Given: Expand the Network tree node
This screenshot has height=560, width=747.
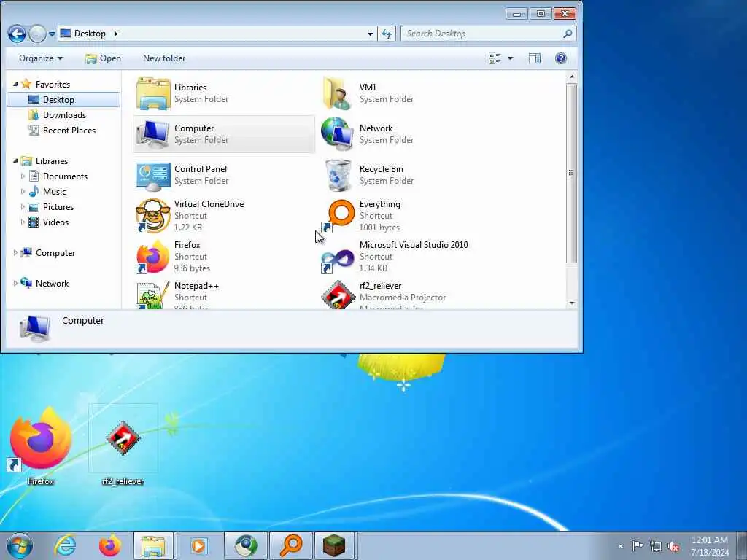Looking at the screenshot, I should click(15, 284).
